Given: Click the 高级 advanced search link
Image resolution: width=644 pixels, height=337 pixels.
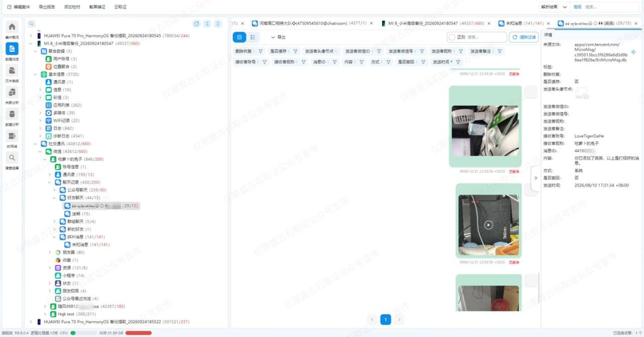Looking at the screenshot, I should click(578, 7).
